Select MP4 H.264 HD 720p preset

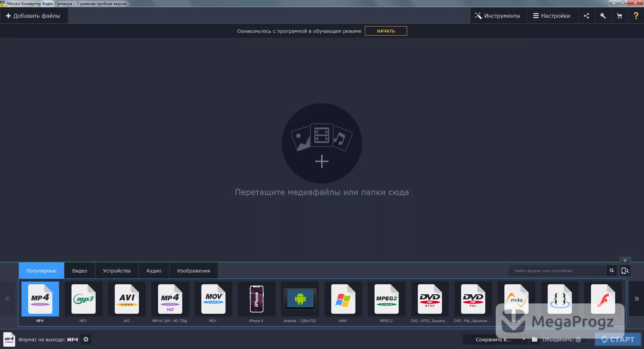(170, 299)
